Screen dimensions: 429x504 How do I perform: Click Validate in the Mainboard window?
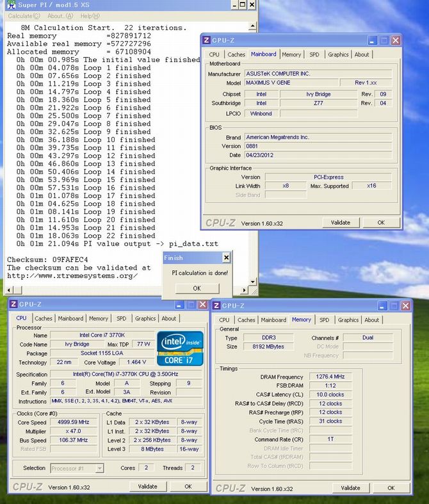(341, 222)
